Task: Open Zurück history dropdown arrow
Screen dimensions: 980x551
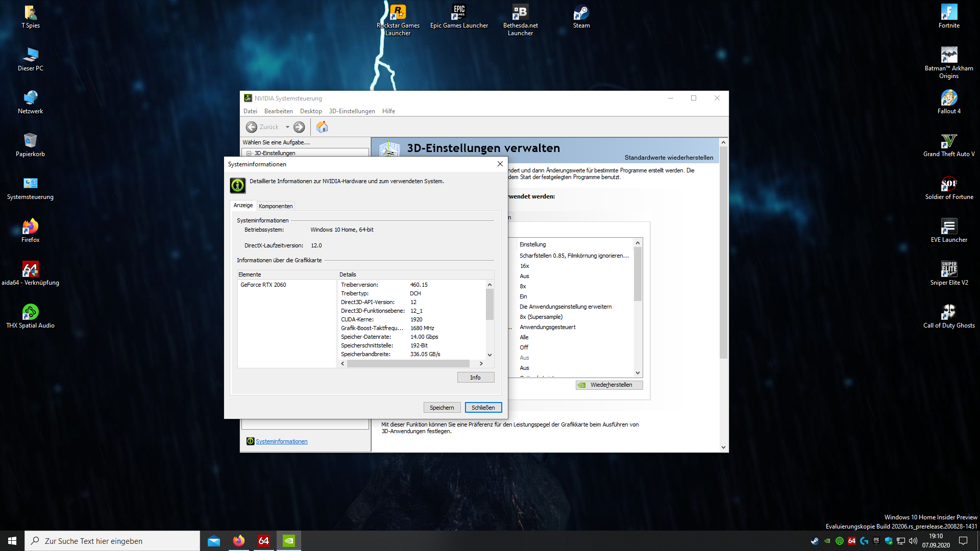Action: 287,127
